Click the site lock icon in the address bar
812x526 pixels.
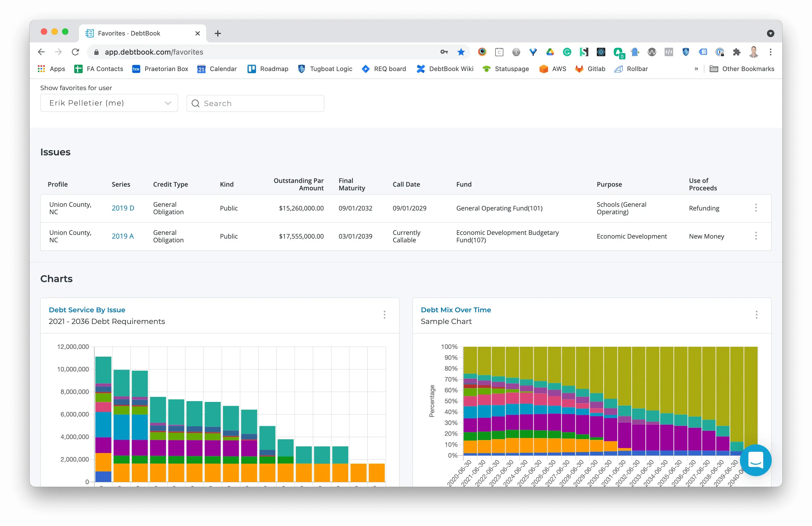[96, 52]
